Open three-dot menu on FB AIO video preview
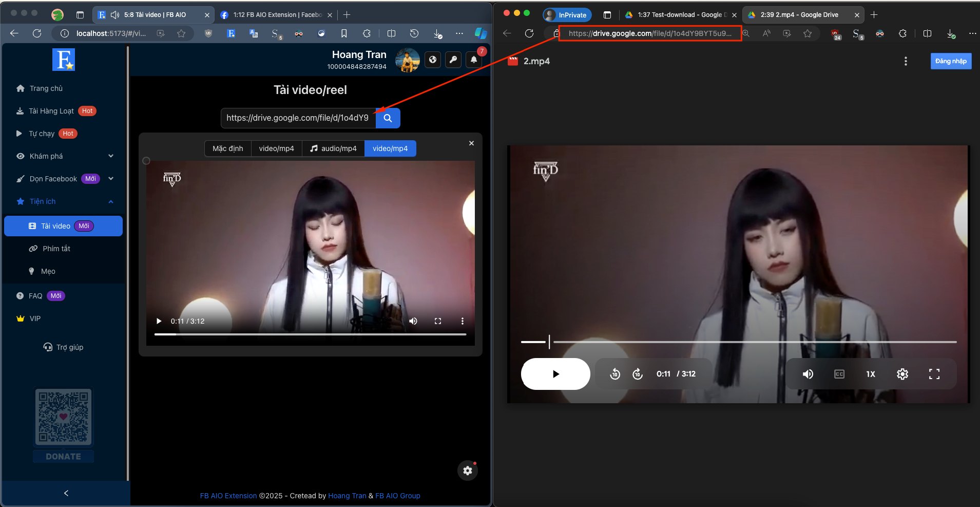The image size is (980, 507). click(463, 321)
